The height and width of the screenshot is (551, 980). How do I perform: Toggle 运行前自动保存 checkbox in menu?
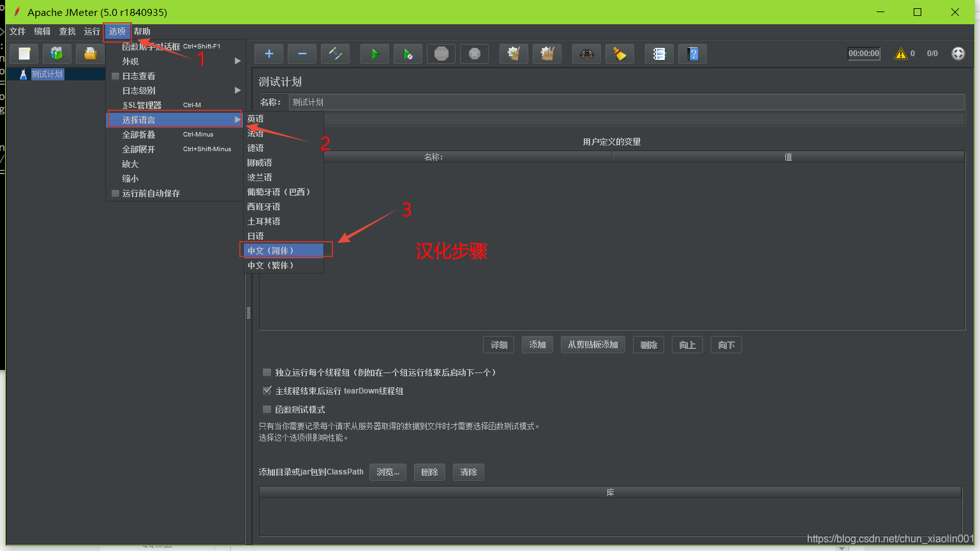[115, 193]
